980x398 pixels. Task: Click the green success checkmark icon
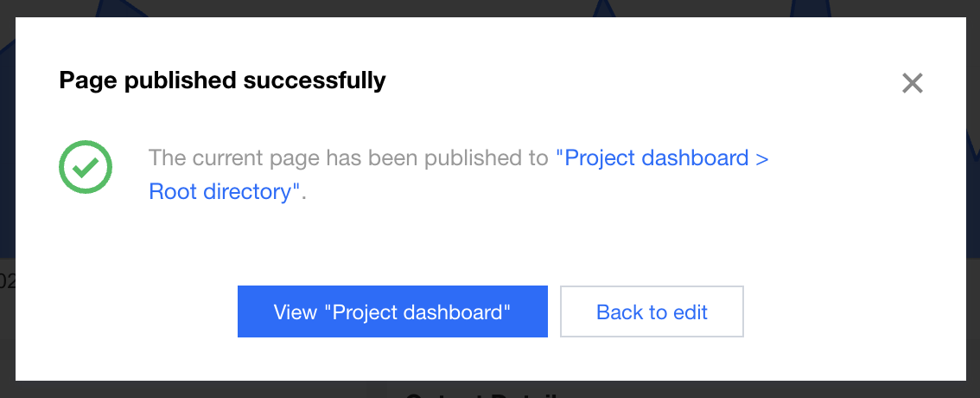[86, 168]
